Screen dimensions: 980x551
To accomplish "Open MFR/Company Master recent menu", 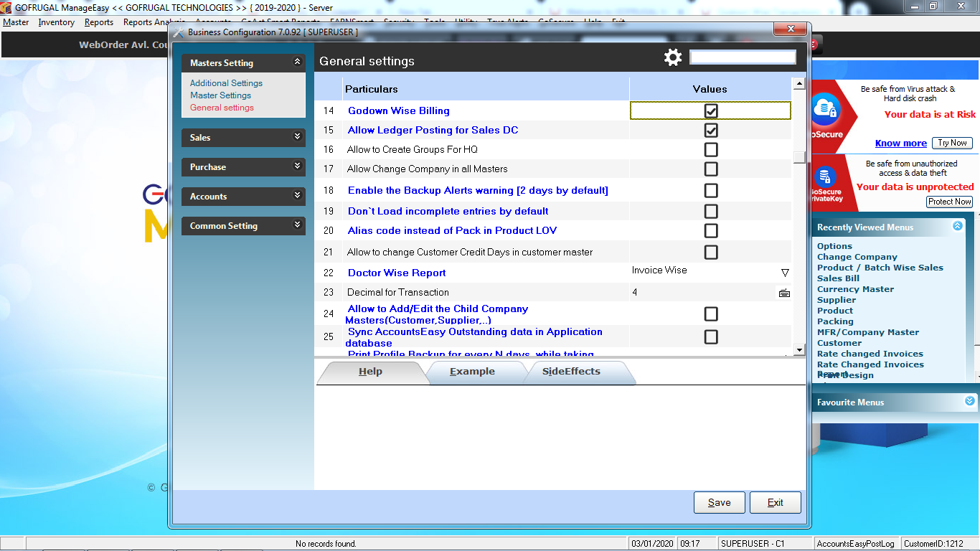I will coord(868,332).
